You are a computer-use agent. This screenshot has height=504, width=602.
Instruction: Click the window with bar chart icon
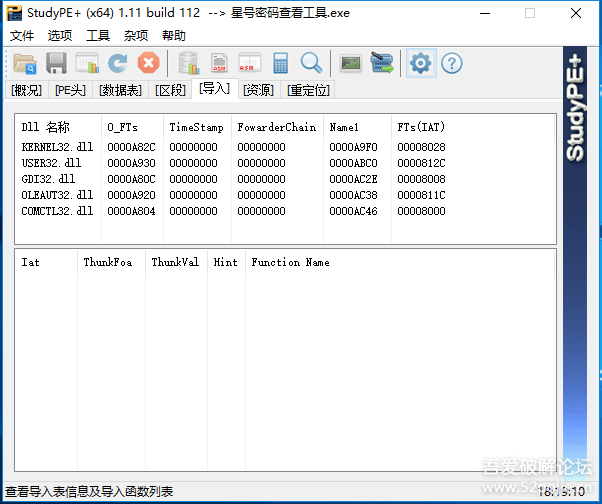pos(87,63)
